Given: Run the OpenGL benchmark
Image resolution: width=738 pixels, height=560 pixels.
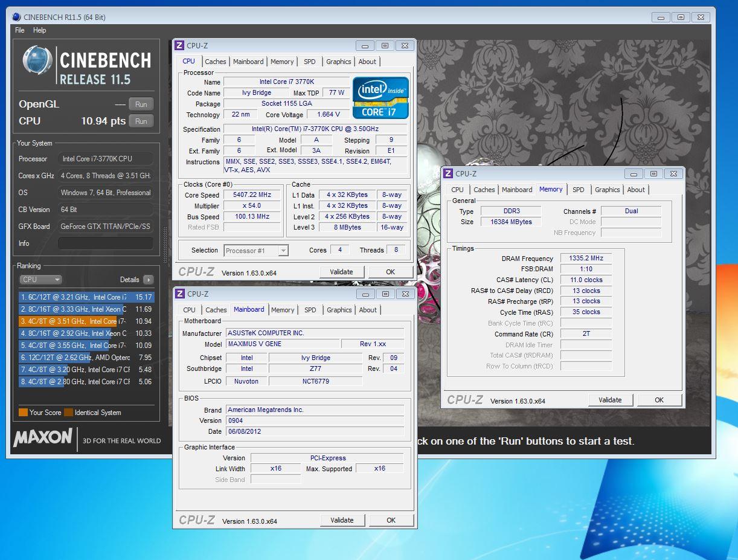Looking at the screenshot, I should point(141,104).
